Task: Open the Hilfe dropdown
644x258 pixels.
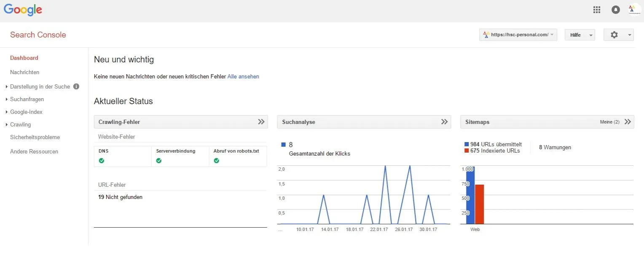Action: pyautogui.click(x=580, y=35)
